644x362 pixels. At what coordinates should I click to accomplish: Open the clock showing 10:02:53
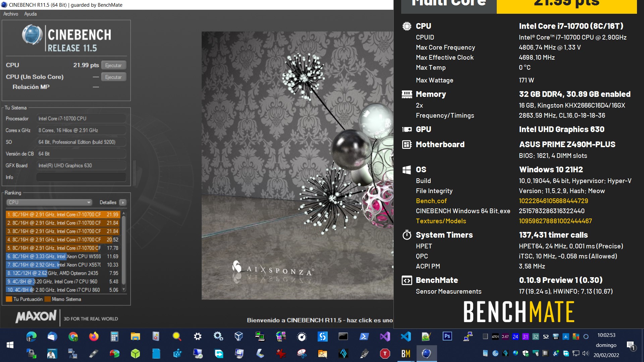tap(606, 335)
